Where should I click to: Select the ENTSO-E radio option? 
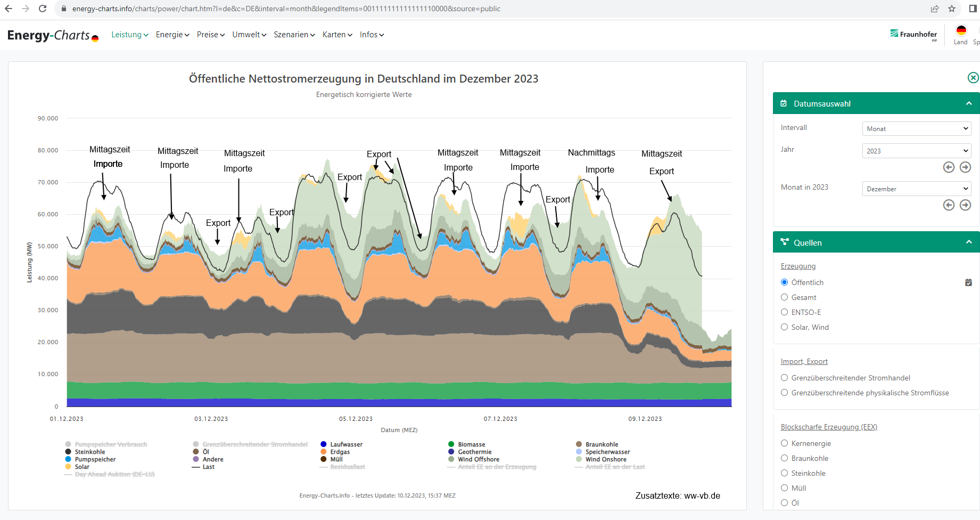(785, 312)
